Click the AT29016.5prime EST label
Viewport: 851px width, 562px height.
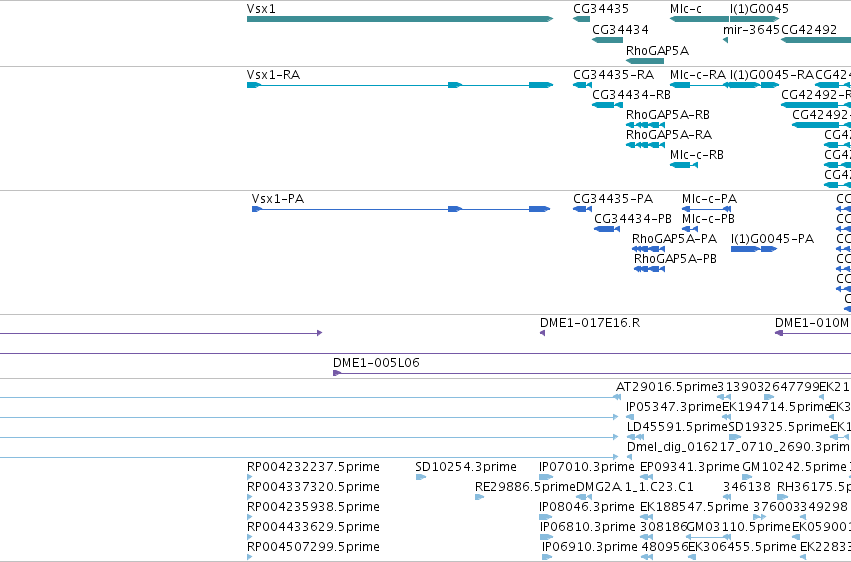[x=666, y=387]
